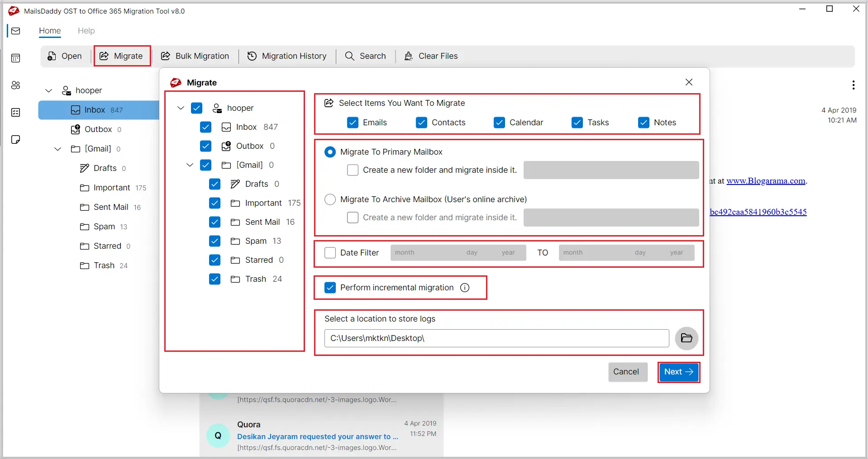Collapse the hooper tree in Migrate dialog
Viewport: 868px width, 459px height.
point(181,108)
